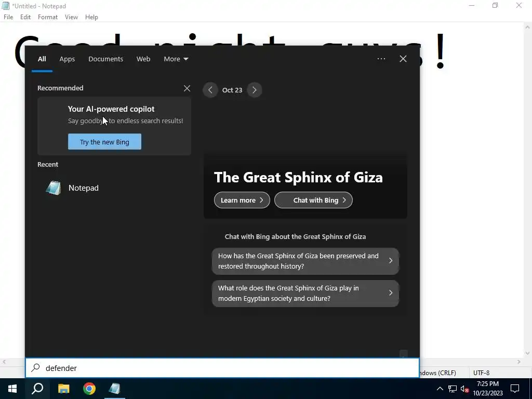This screenshot has height=399, width=532.
Task: Click the Notepad title bar icon
Action: click(x=5, y=6)
